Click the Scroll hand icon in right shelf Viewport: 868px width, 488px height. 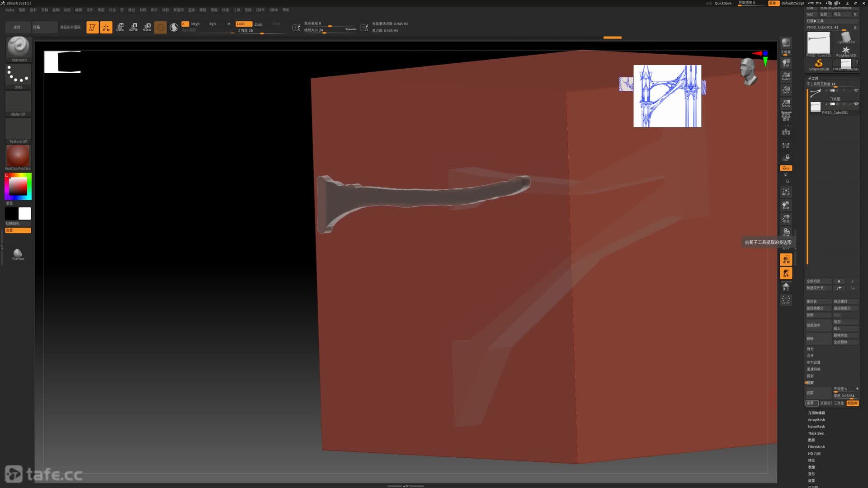[786, 62]
